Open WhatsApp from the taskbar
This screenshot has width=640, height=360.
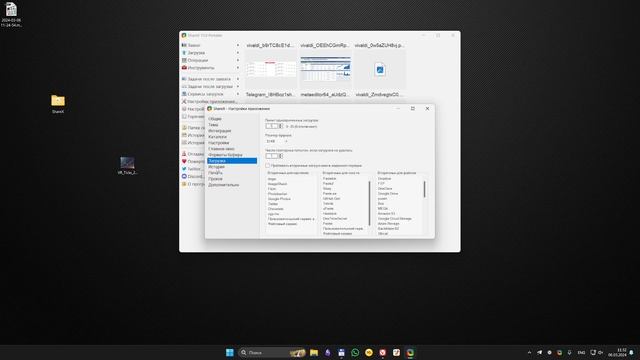(x=355, y=353)
